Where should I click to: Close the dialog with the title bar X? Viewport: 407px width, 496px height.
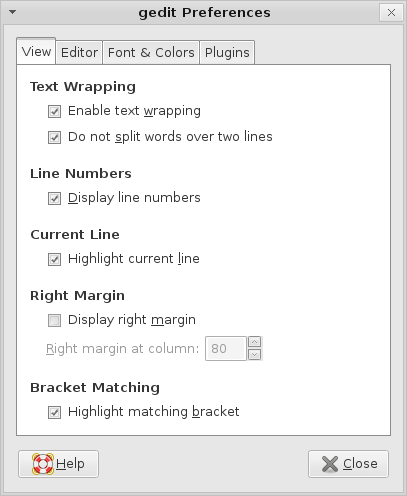(391, 13)
